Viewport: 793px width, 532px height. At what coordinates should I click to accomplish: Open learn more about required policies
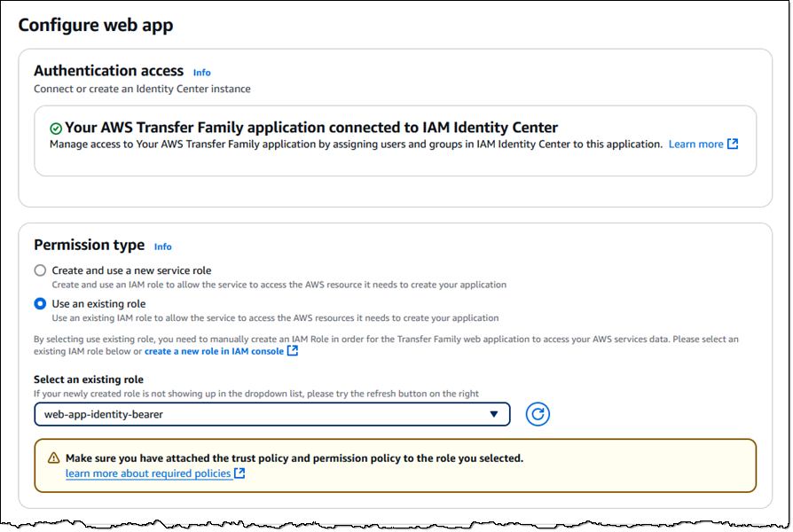tap(148, 473)
